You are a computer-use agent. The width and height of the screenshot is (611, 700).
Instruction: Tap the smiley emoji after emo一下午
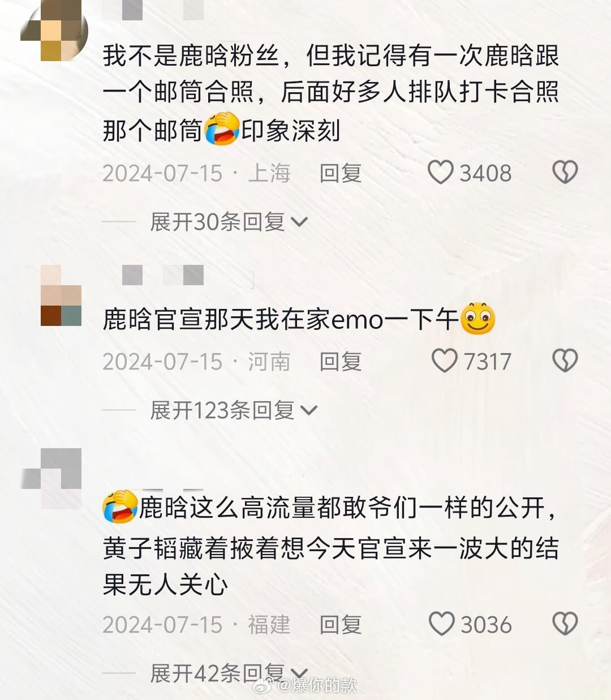pyautogui.click(x=478, y=317)
